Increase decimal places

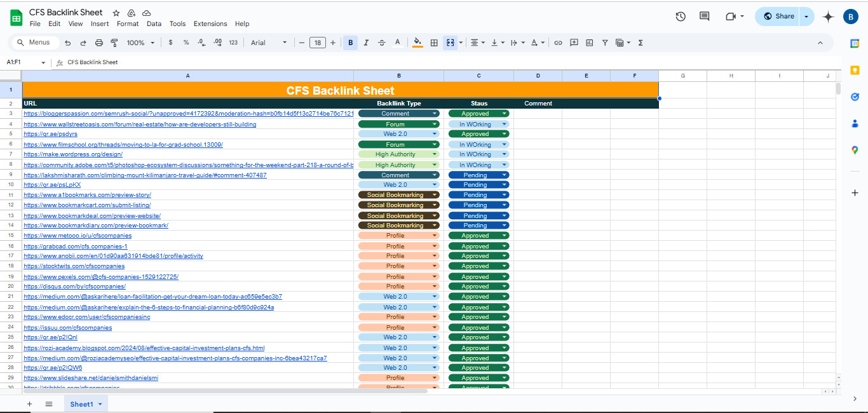click(x=217, y=43)
